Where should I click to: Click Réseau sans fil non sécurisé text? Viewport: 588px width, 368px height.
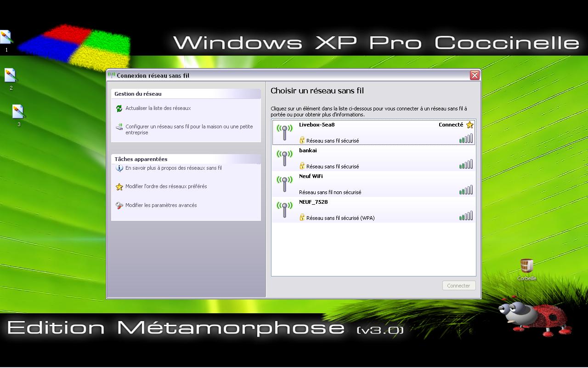point(330,192)
